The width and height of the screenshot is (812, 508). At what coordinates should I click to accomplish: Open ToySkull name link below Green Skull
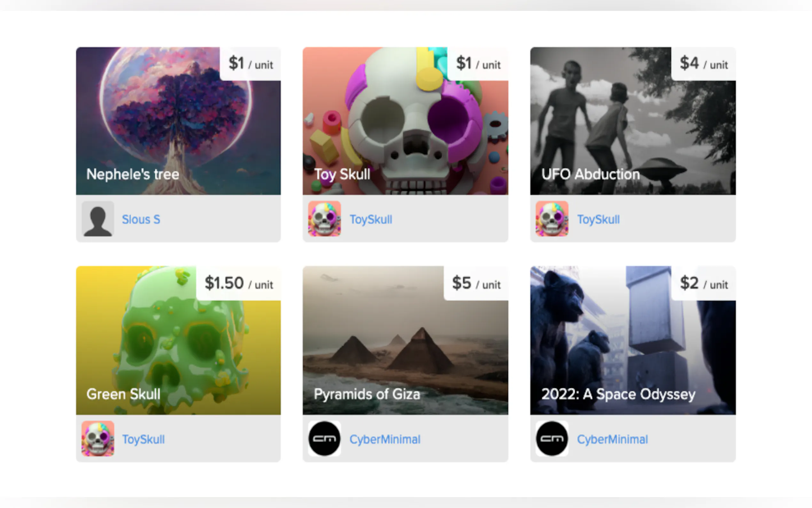pyautogui.click(x=143, y=439)
